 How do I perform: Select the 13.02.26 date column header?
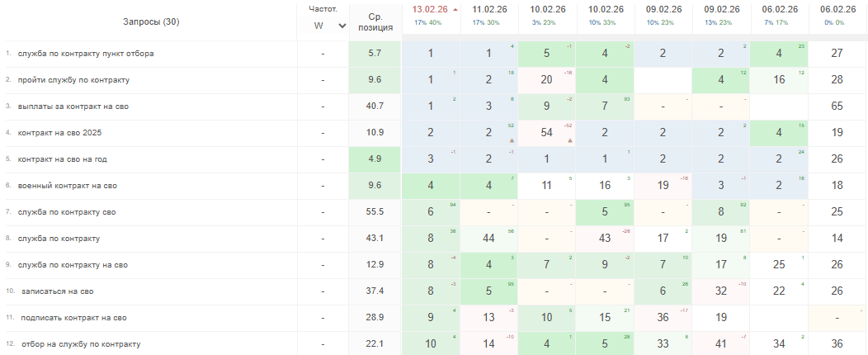tap(429, 10)
